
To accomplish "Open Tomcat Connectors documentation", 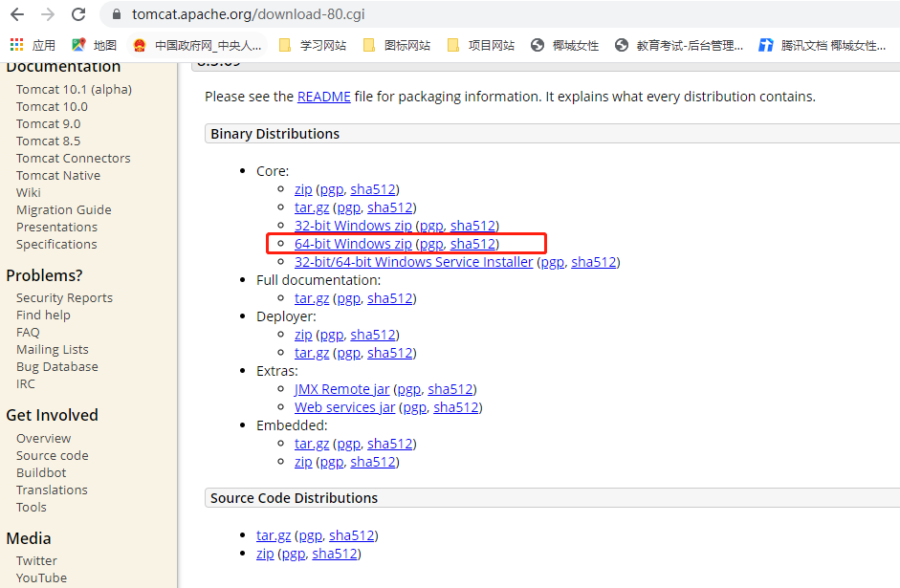I will [73, 159].
